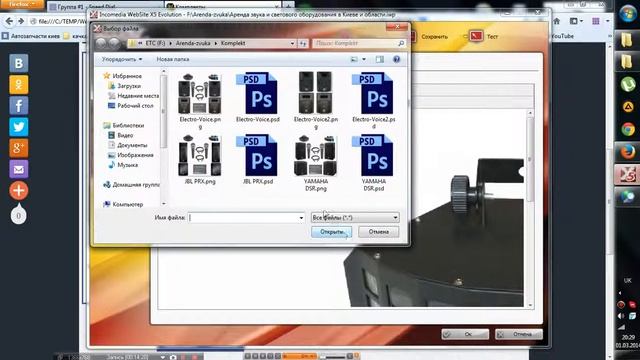Click the email share icon
Screen dimensions: 640x360
(x=19, y=169)
